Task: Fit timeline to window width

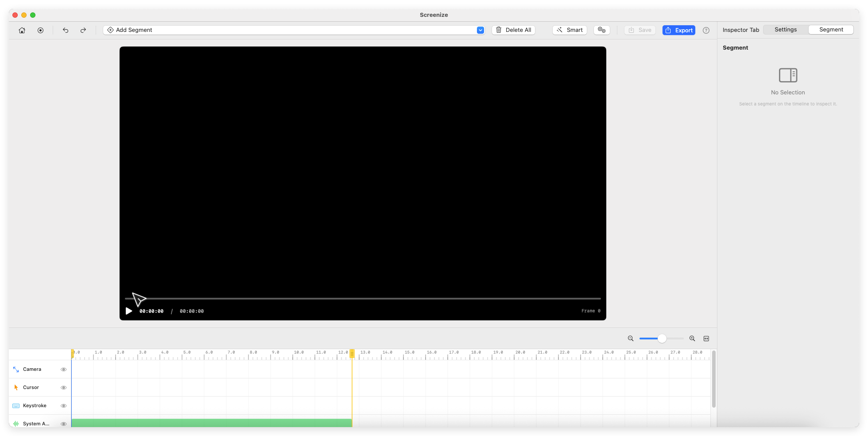Action: 706,339
